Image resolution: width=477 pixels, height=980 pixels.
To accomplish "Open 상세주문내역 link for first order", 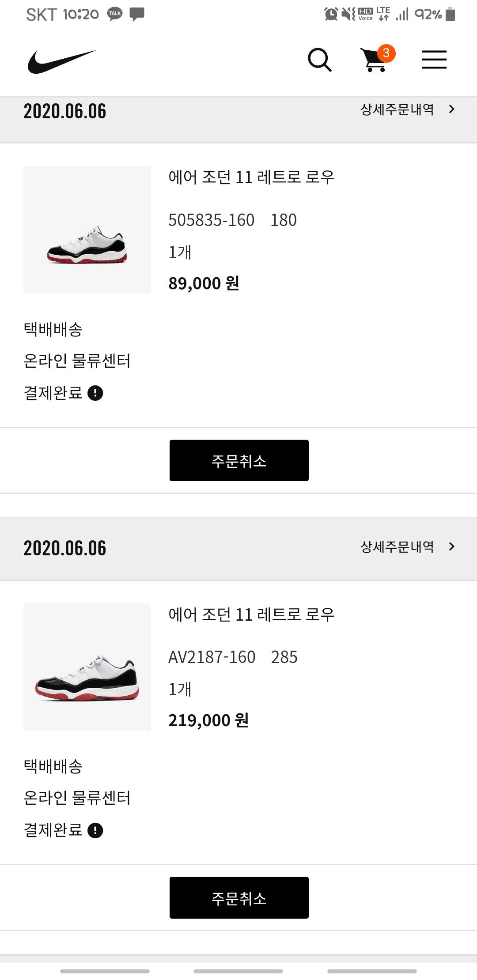I will [397, 109].
